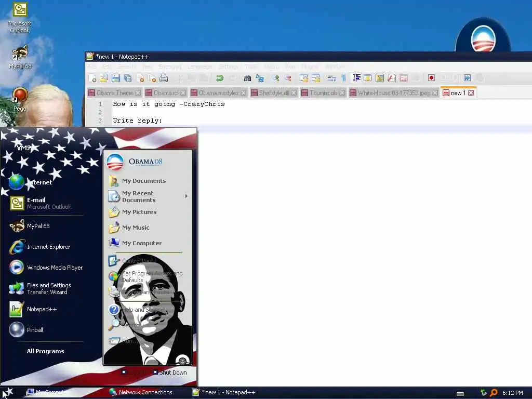This screenshot has width=532, height=399.
Task: Open Internet from the Start menu
Action: tap(31, 182)
